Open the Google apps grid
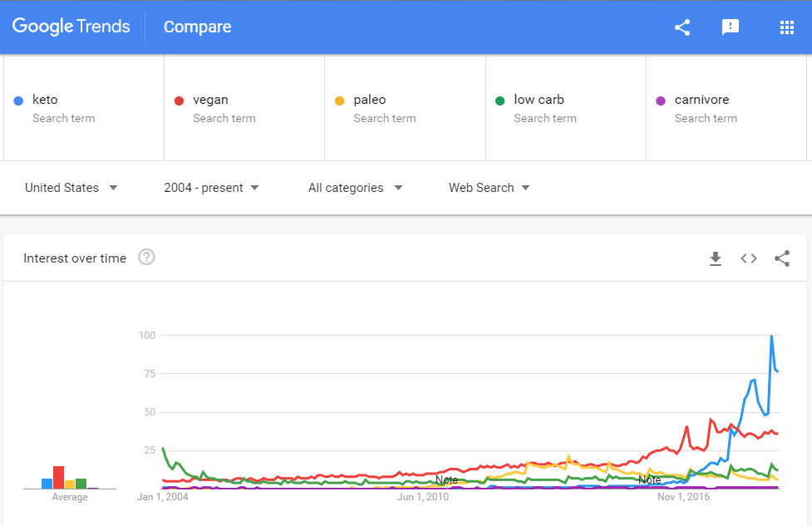 pos(787,27)
